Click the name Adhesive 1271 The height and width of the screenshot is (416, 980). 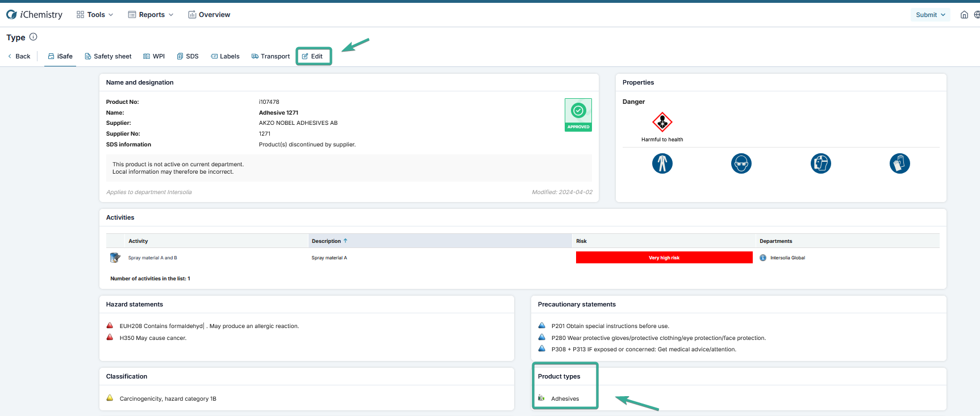point(278,113)
